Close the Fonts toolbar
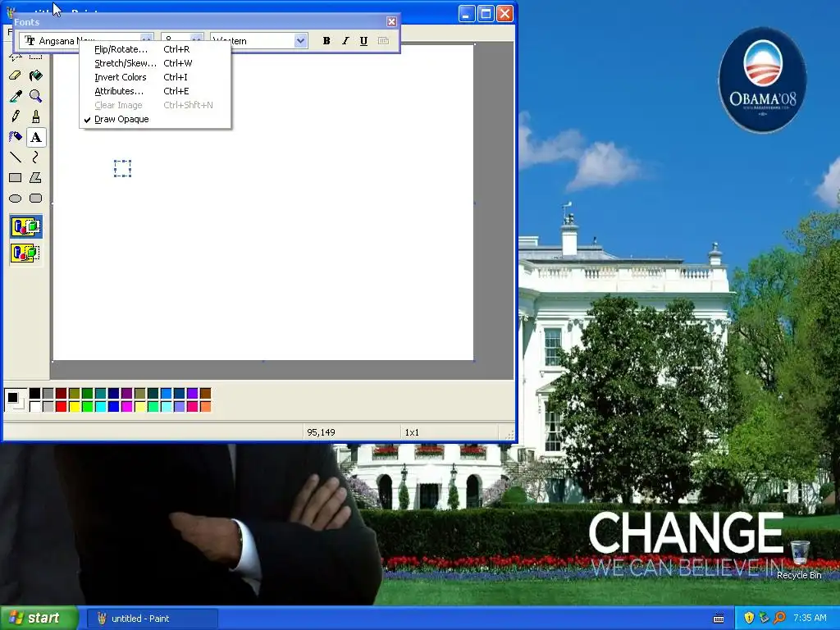 point(391,22)
